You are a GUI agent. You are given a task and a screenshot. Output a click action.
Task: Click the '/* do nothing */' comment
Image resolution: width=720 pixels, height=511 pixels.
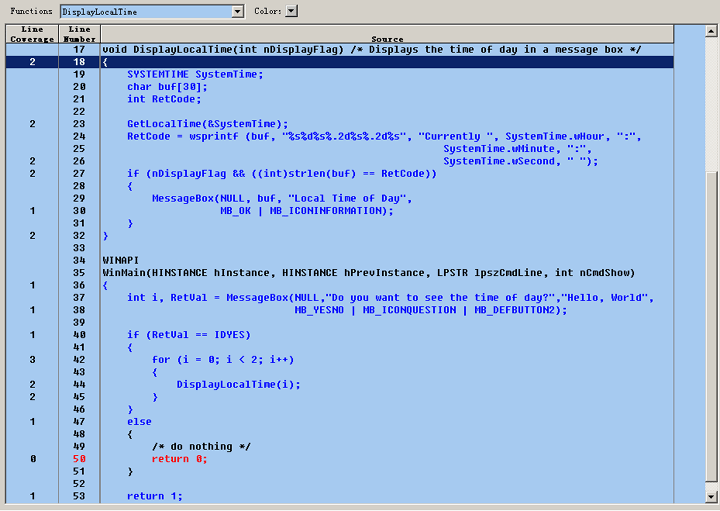pyautogui.click(x=201, y=446)
